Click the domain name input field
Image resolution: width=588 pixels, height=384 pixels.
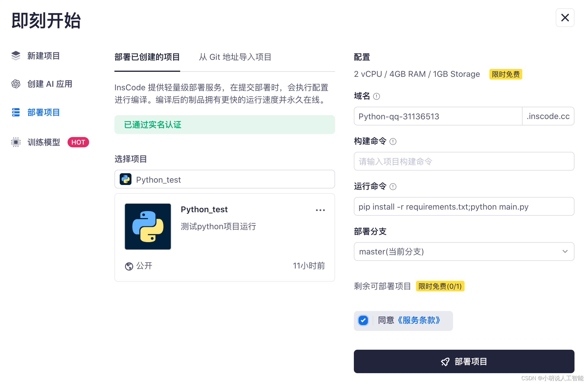point(438,116)
